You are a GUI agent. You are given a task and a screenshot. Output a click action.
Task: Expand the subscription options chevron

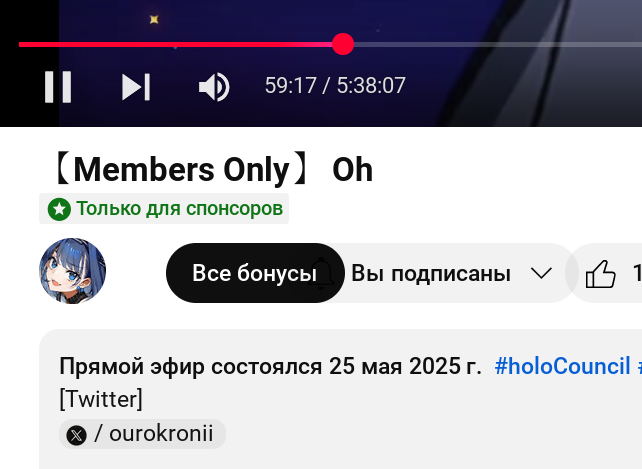(541, 273)
